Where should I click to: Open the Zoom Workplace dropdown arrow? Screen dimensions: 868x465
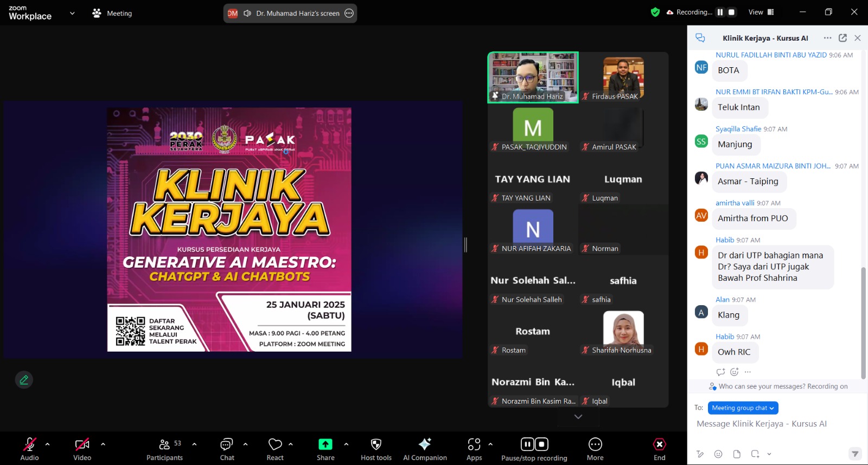coord(72,13)
